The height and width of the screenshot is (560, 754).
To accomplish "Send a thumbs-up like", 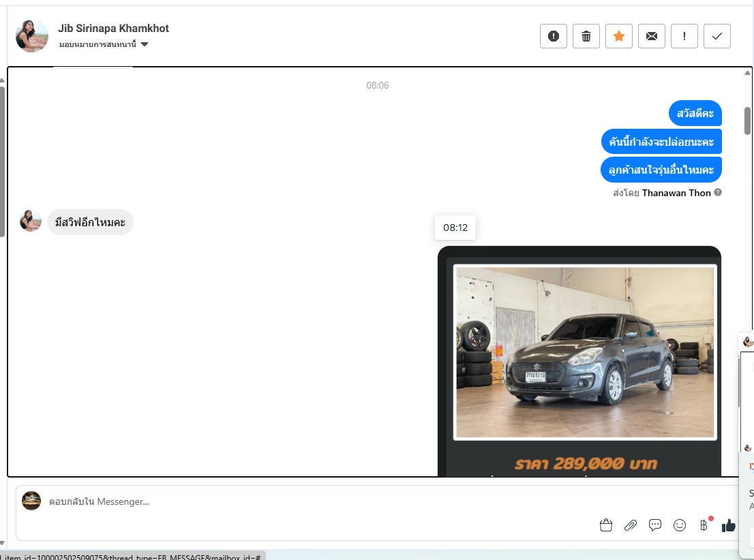I will (x=729, y=525).
